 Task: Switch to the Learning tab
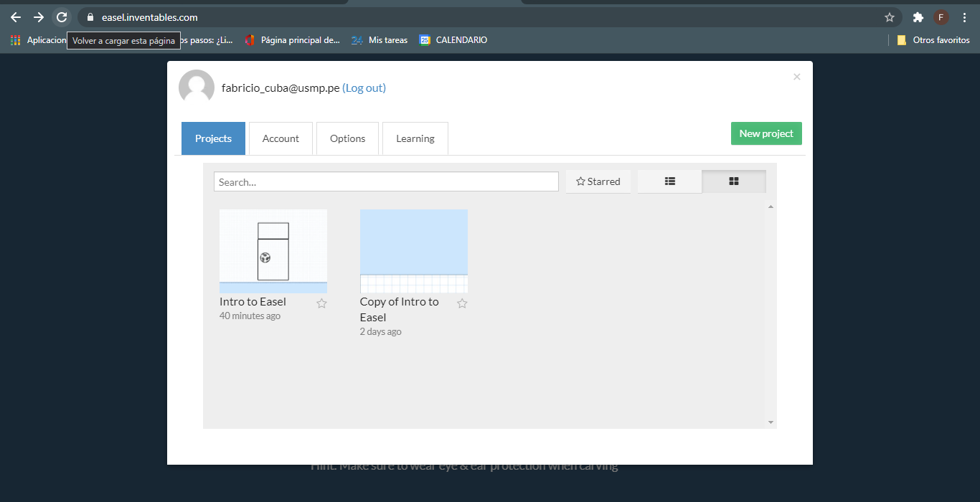tap(415, 138)
